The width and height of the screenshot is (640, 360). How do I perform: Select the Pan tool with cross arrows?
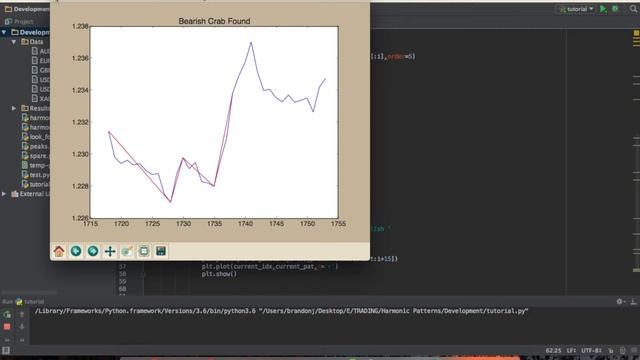(x=110, y=251)
